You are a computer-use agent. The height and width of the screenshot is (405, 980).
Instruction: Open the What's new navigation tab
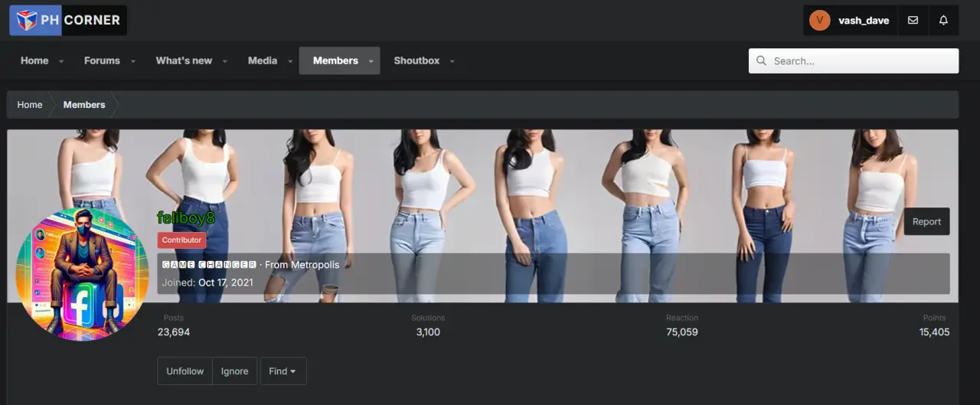pos(184,60)
